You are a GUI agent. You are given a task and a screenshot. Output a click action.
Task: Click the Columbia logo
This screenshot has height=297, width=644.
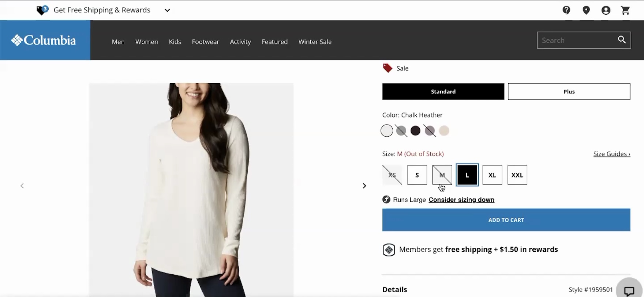point(45,40)
